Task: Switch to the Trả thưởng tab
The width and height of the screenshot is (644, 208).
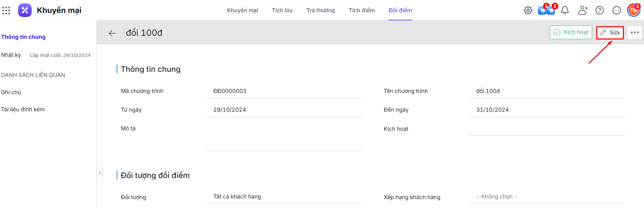Action: tap(320, 10)
